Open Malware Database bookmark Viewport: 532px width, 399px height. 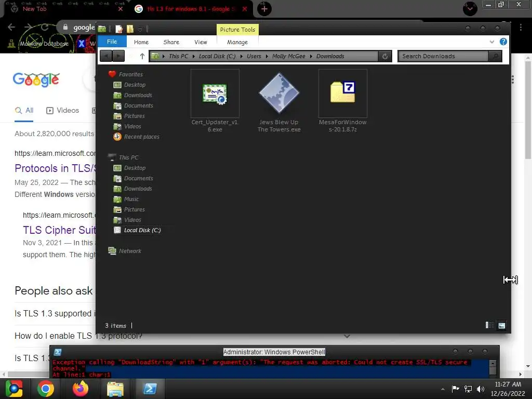(38, 44)
